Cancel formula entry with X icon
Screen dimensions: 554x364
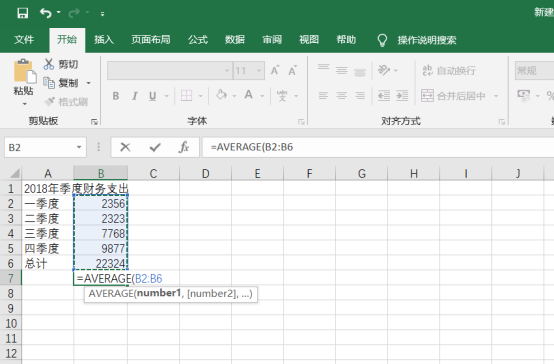[x=125, y=147]
